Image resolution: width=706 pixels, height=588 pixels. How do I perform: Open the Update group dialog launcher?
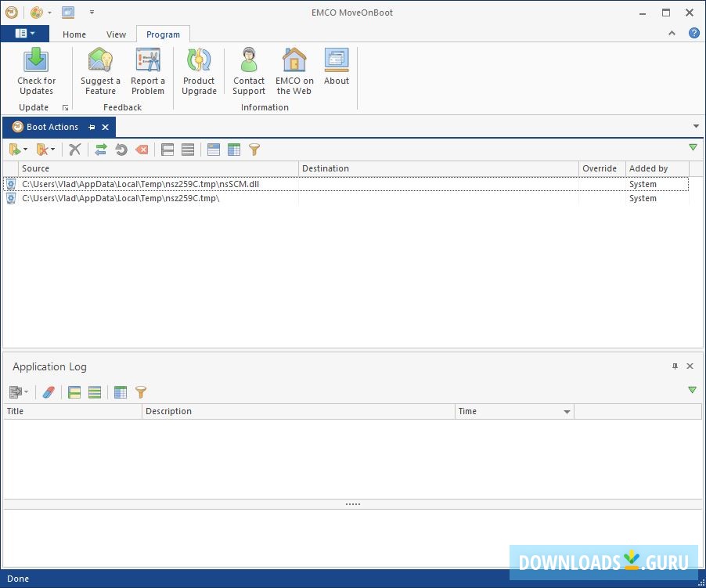65,107
